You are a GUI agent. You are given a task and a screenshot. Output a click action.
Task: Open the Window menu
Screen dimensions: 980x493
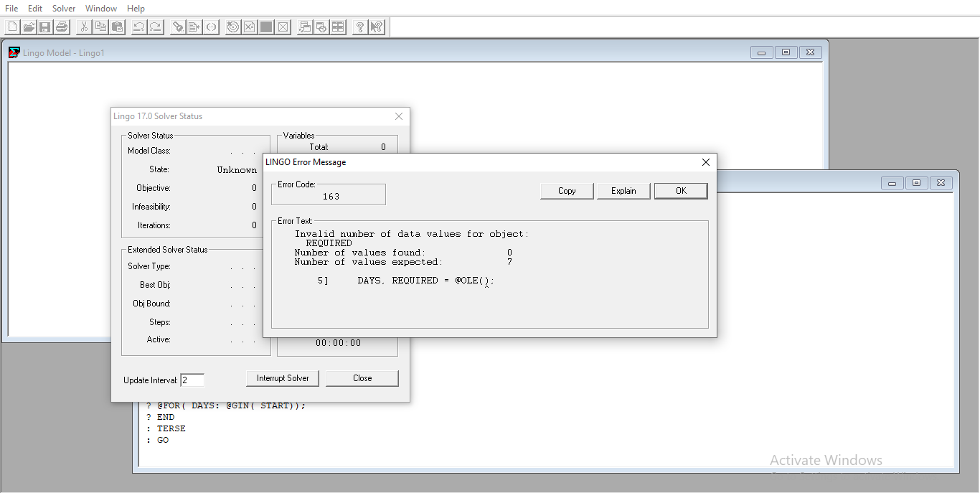(100, 8)
